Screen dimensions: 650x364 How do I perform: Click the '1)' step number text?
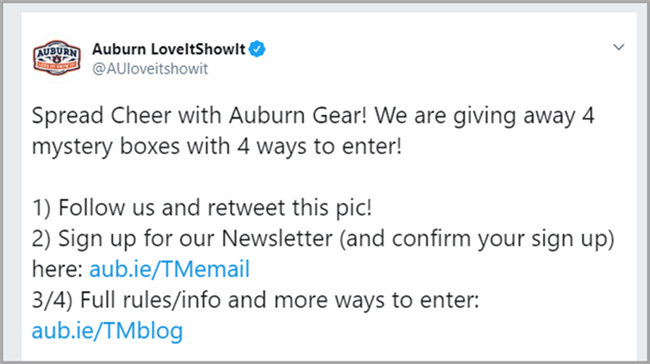(x=41, y=208)
